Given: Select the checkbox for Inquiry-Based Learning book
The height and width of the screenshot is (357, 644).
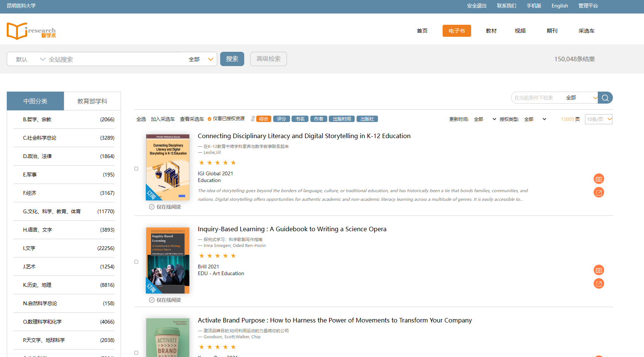Looking at the screenshot, I should [136, 262].
